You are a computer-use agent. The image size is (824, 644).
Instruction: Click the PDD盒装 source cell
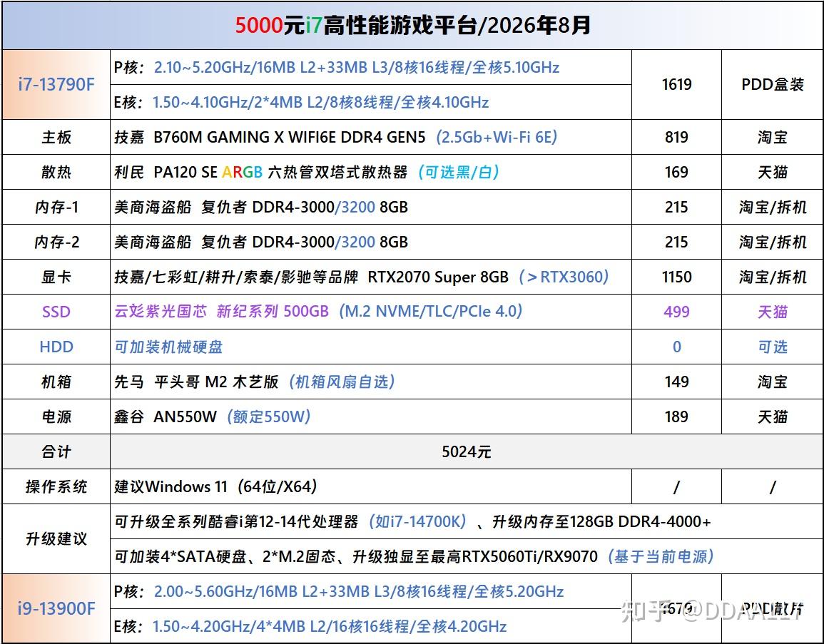point(773,85)
